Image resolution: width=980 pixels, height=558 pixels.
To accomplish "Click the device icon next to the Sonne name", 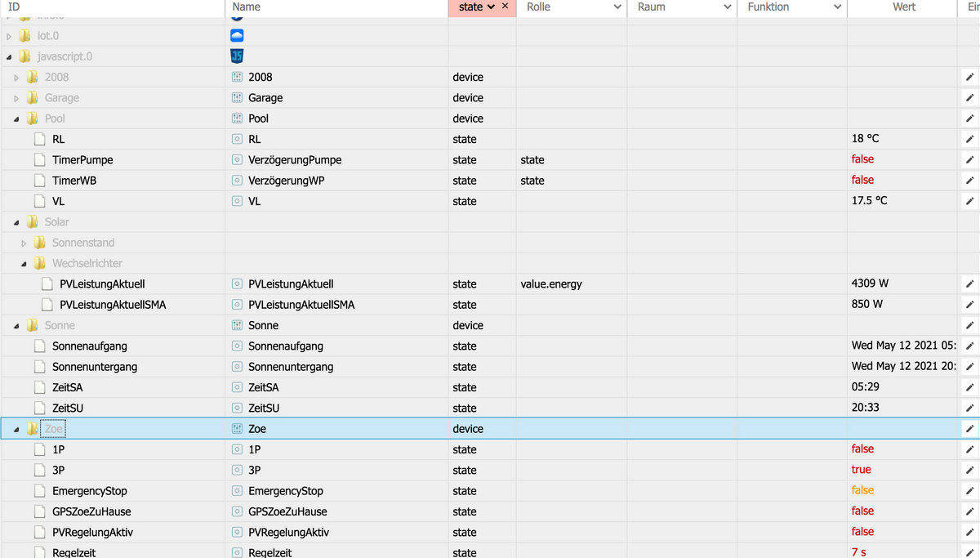I will [x=237, y=325].
